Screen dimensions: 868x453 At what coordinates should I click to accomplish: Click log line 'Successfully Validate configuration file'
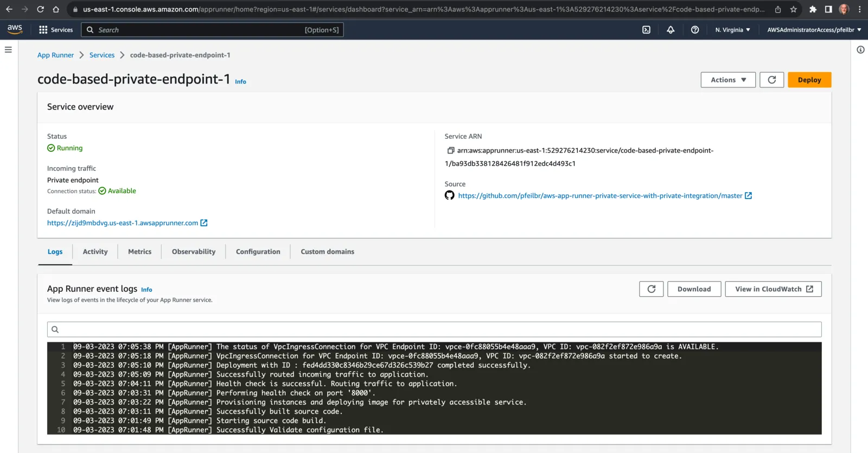[x=228, y=430]
